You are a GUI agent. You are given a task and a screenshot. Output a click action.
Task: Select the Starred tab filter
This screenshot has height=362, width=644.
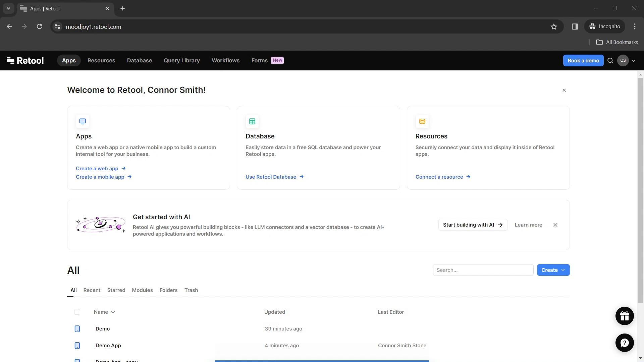116,290
